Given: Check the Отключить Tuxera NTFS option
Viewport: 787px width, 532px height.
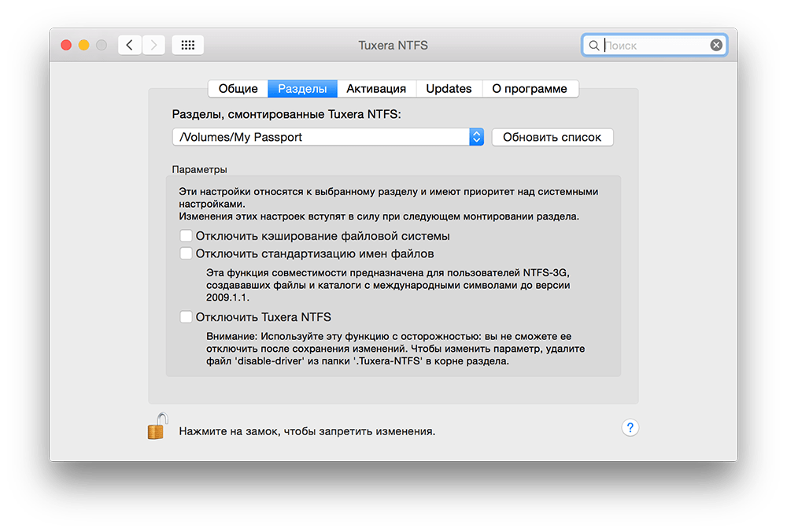Looking at the screenshot, I should click(x=186, y=316).
